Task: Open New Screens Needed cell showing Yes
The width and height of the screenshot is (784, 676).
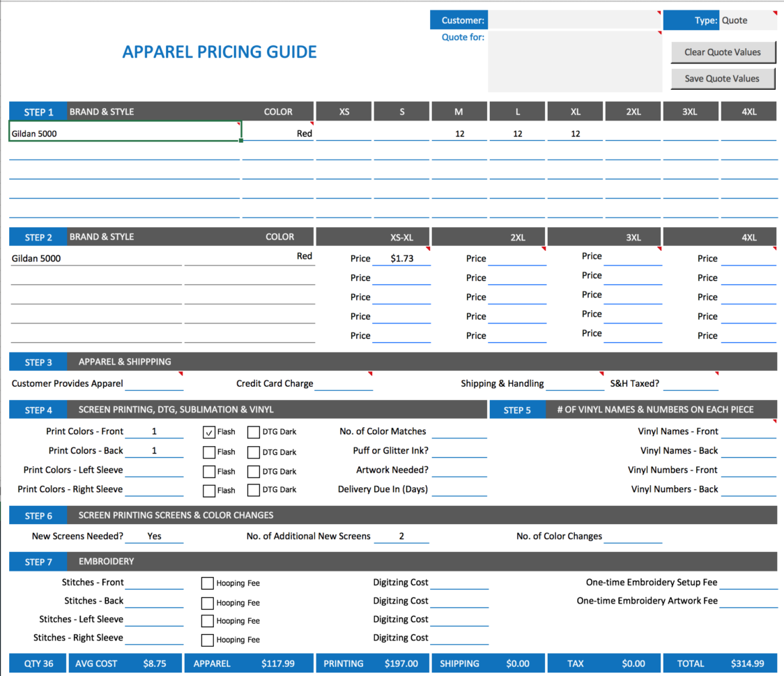Action: (x=154, y=537)
